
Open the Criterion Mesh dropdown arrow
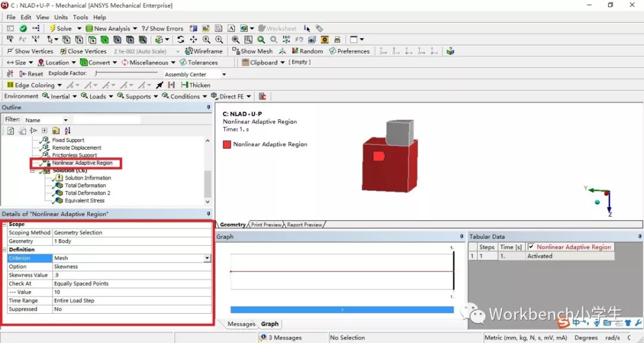207,258
